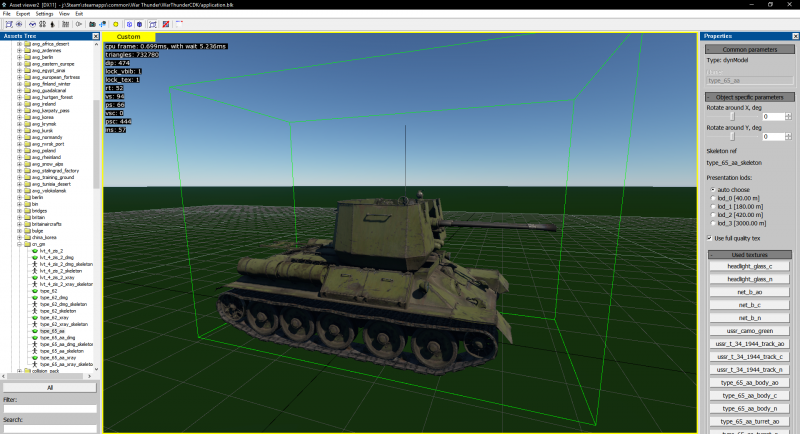Click the Search input field
Viewport: 800px width, 434px height.
click(50, 429)
